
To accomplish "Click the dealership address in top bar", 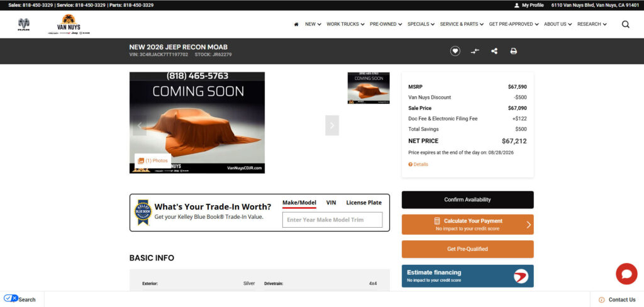I will (595, 5).
